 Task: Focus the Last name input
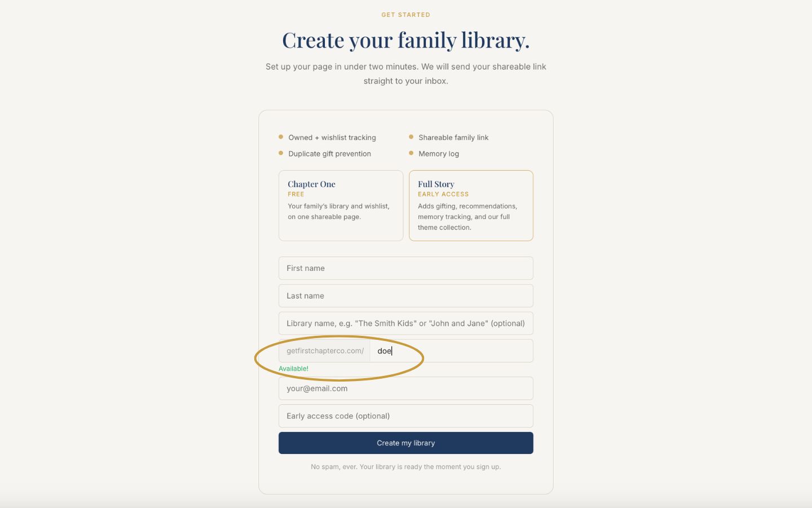tap(405, 296)
